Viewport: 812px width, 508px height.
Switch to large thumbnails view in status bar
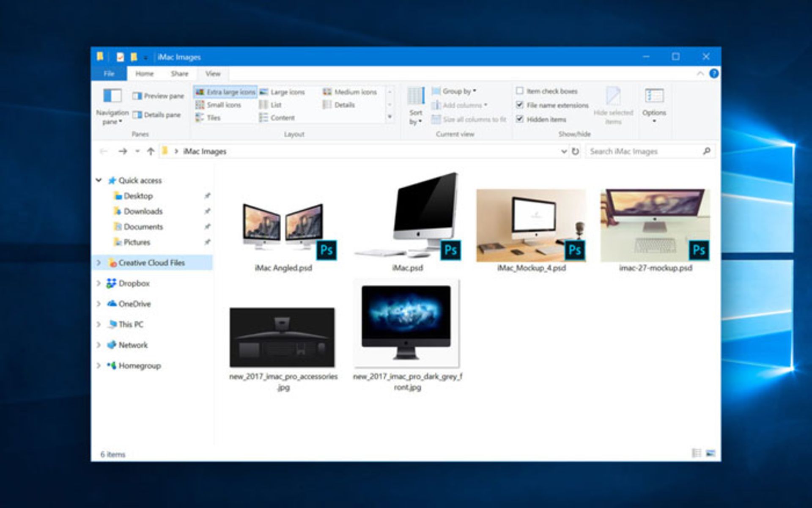(x=710, y=453)
